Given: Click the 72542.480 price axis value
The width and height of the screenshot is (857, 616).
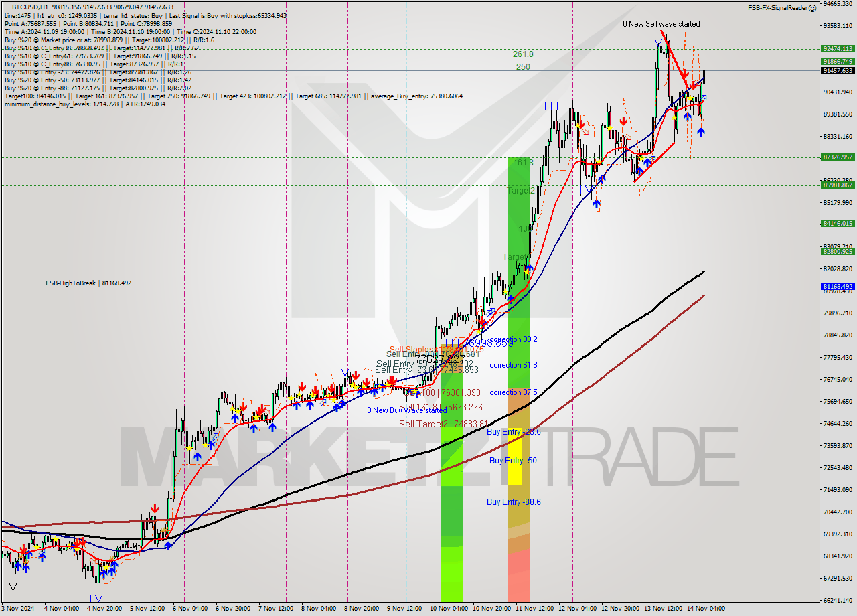Looking at the screenshot, I should point(838,467).
